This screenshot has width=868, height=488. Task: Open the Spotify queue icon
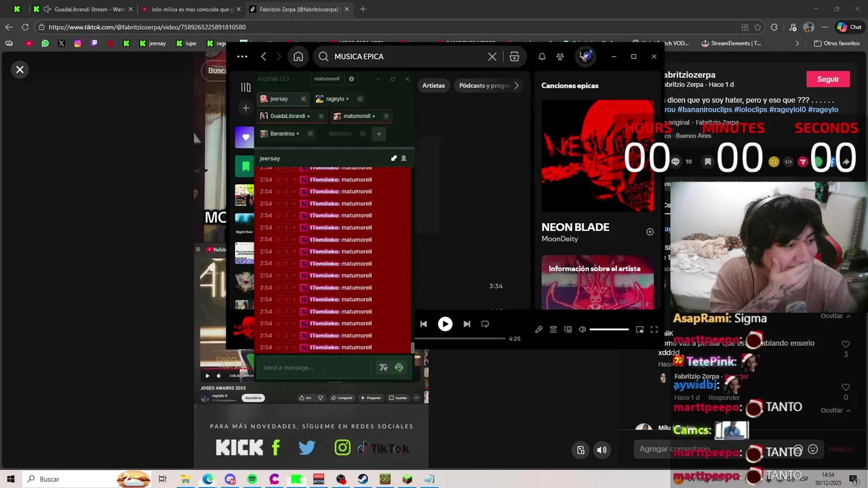click(553, 329)
